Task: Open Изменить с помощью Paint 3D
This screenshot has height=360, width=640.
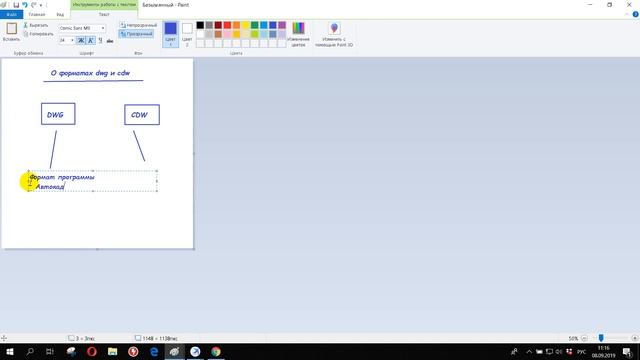Action: click(334, 34)
